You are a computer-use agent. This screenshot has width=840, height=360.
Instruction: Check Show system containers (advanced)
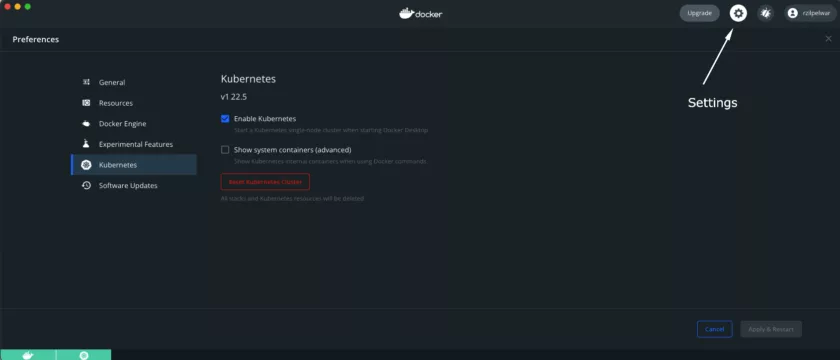(x=225, y=150)
